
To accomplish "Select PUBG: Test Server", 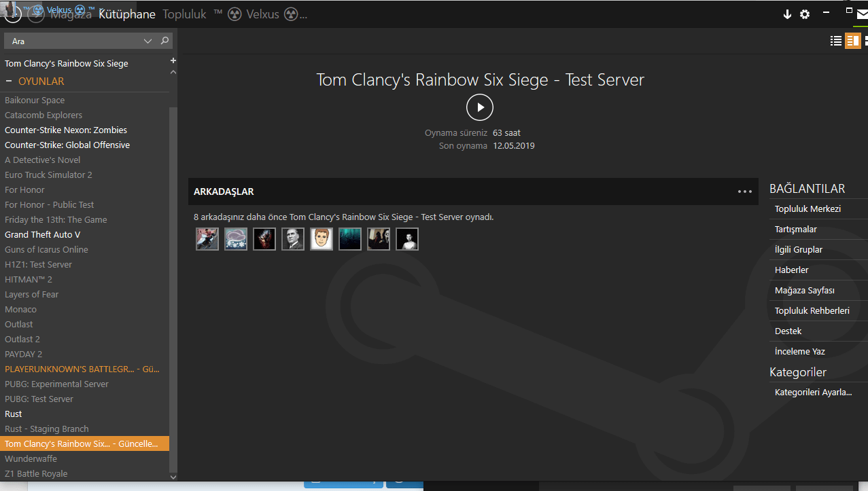I will point(84,399).
